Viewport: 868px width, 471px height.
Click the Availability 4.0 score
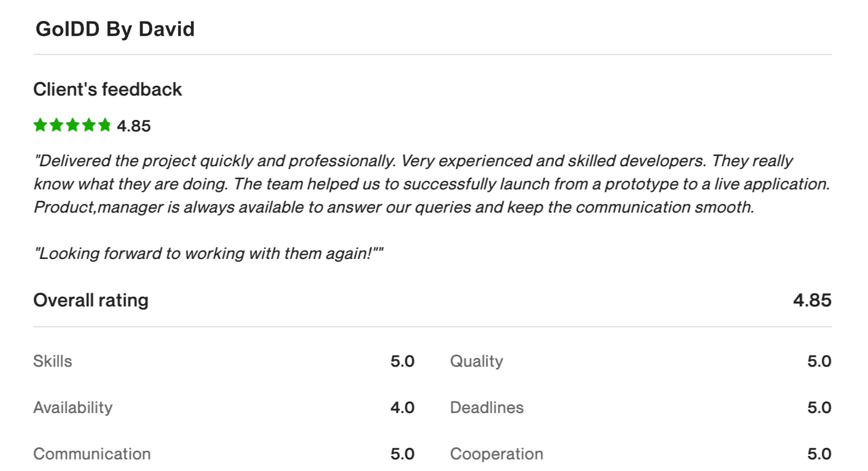point(402,407)
